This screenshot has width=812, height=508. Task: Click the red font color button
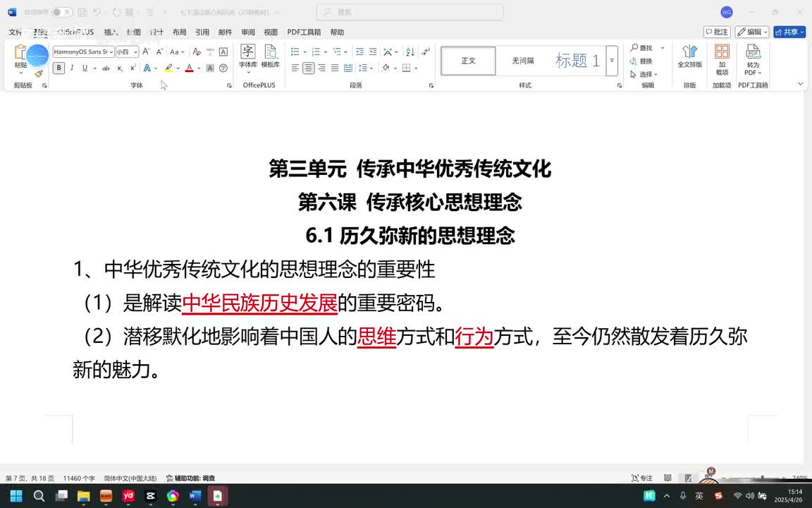189,68
